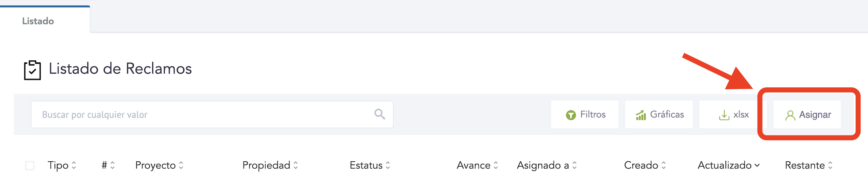Switch to the Listado tab
Image resolution: width=868 pixels, height=181 pixels.
(38, 21)
